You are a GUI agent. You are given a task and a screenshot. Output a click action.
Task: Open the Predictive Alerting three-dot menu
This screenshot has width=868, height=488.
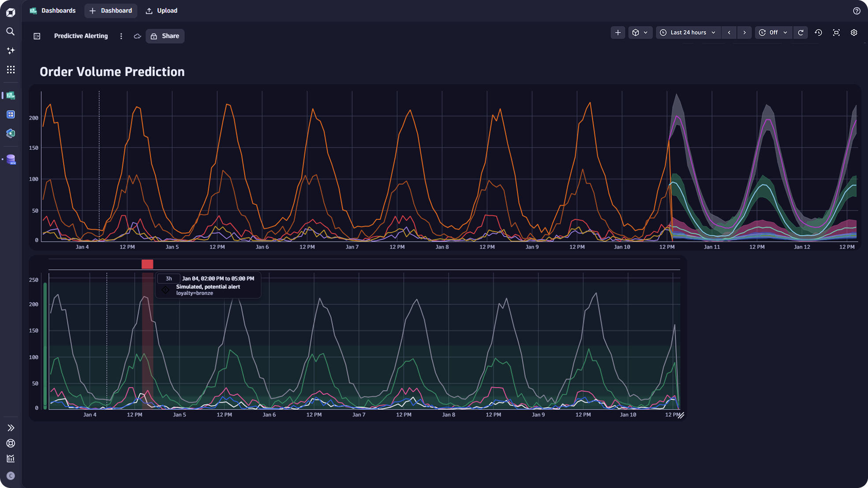point(121,36)
